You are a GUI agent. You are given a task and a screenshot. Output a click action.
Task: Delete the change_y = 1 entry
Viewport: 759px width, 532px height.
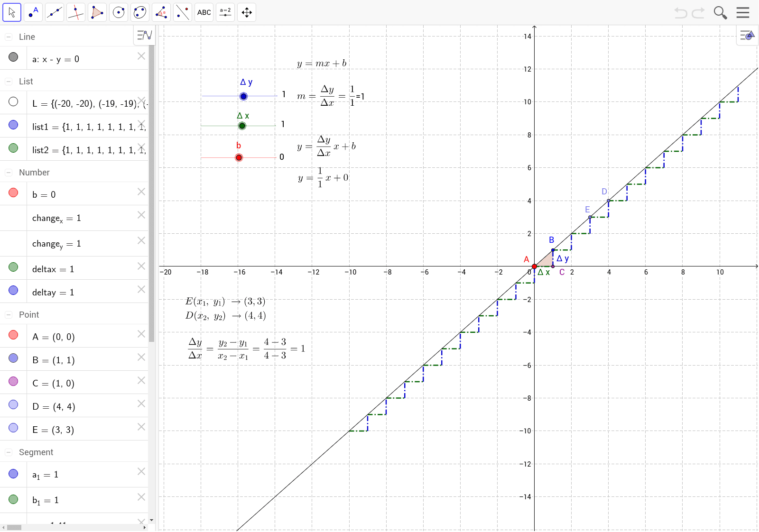[141, 240]
